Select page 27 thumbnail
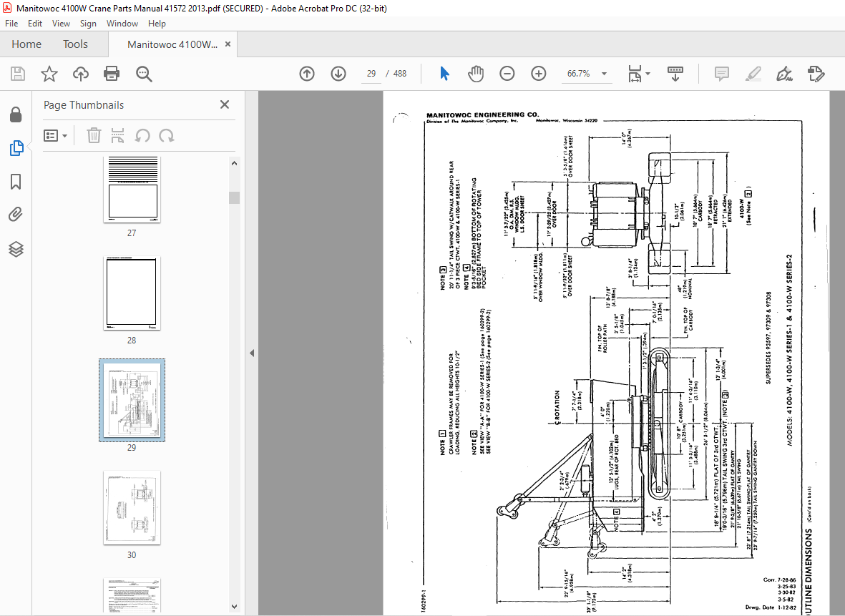This screenshot has height=616, width=845. [x=132, y=189]
